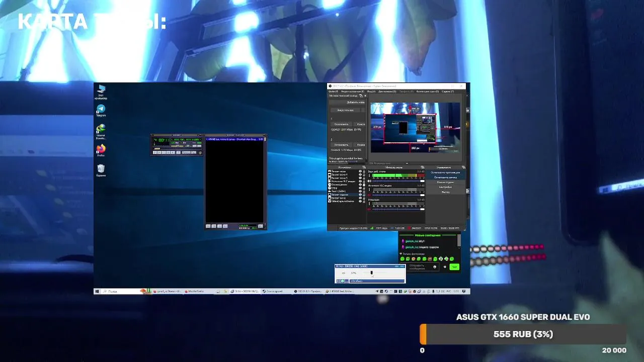Toggle visibility of Захват окна 4 source
The height and width of the screenshot is (362, 644).
pos(360,174)
